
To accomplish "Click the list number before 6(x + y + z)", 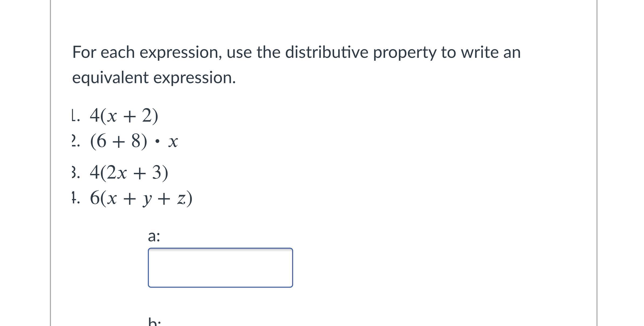I will tap(75, 198).
